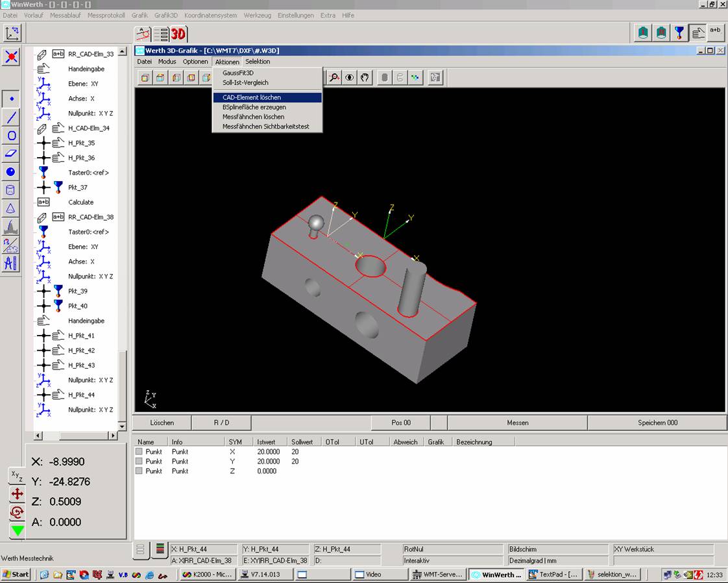Check the Punkt Y row checkbox
The height and width of the screenshot is (583, 728).
click(138, 461)
